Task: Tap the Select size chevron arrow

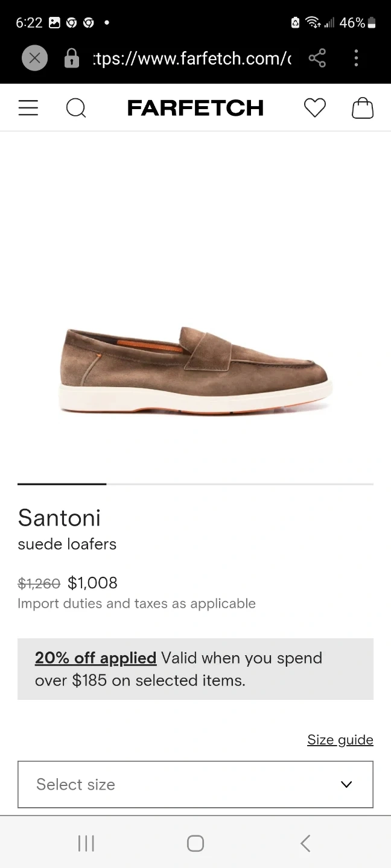Action: click(346, 784)
